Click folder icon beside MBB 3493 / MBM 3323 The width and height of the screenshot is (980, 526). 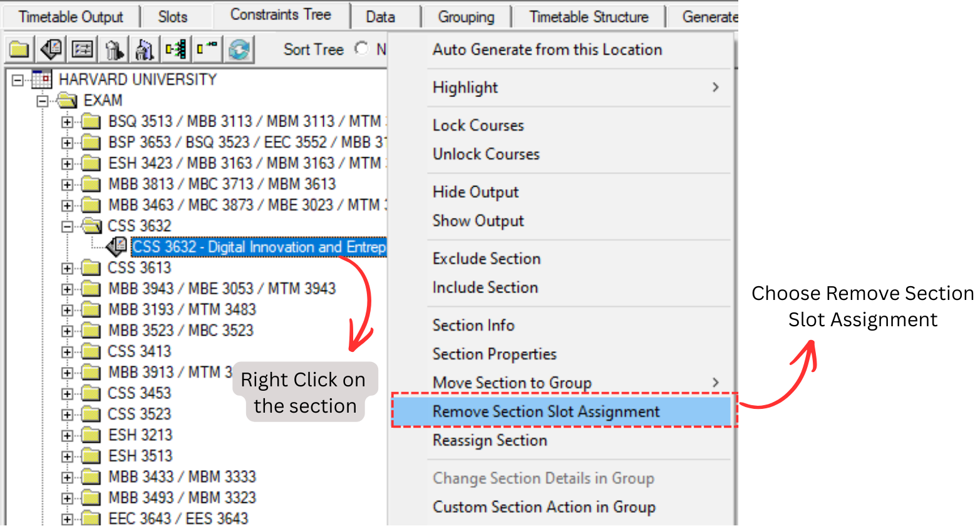click(x=91, y=498)
